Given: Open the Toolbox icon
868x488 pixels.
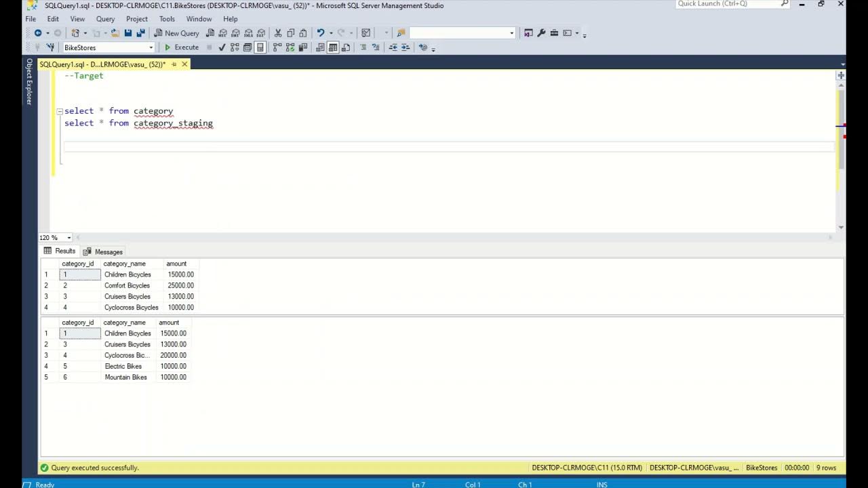Looking at the screenshot, I should click(x=554, y=33).
